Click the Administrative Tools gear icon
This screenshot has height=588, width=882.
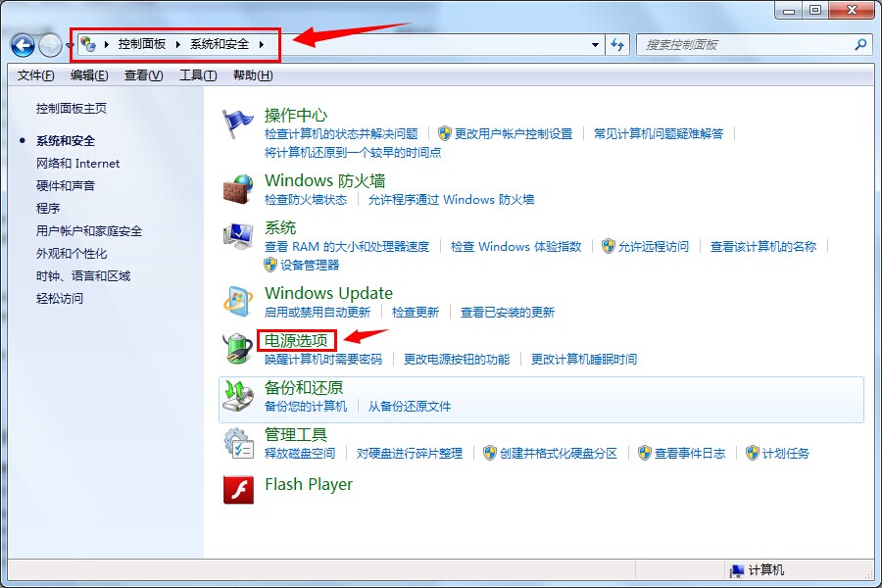pyautogui.click(x=238, y=442)
